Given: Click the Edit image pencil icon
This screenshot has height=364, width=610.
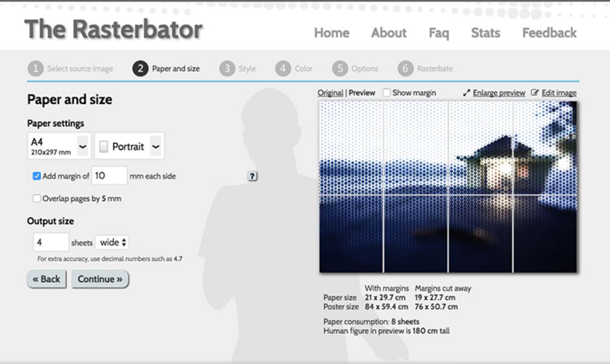Looking at the screenshot, I should (535, 93).
